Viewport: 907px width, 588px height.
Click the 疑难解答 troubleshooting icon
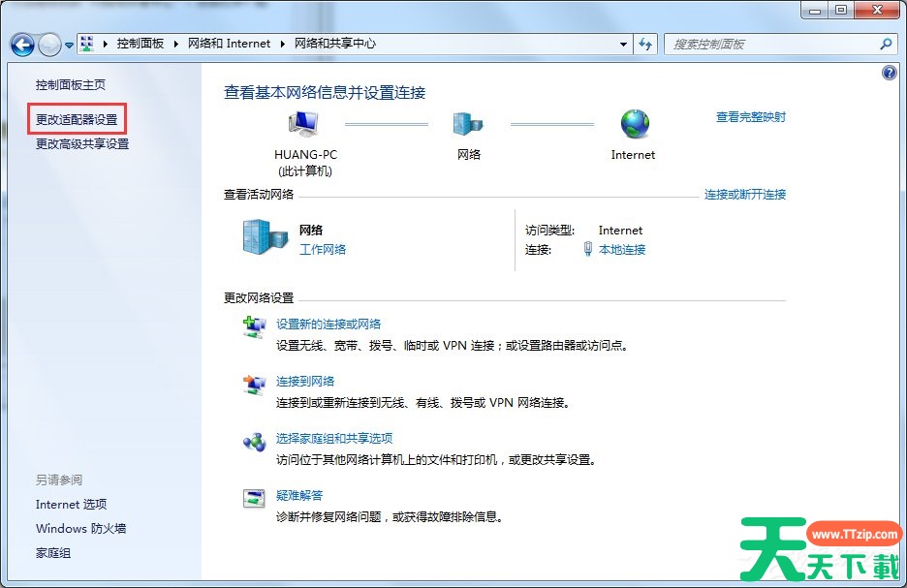coord(254,498)
